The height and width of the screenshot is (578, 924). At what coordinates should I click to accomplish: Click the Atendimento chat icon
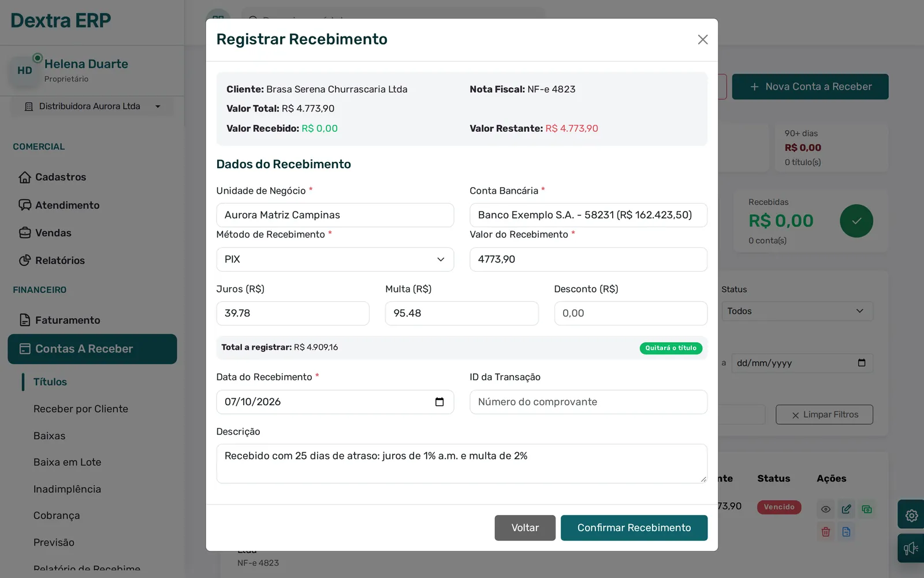tap(25, 205)
